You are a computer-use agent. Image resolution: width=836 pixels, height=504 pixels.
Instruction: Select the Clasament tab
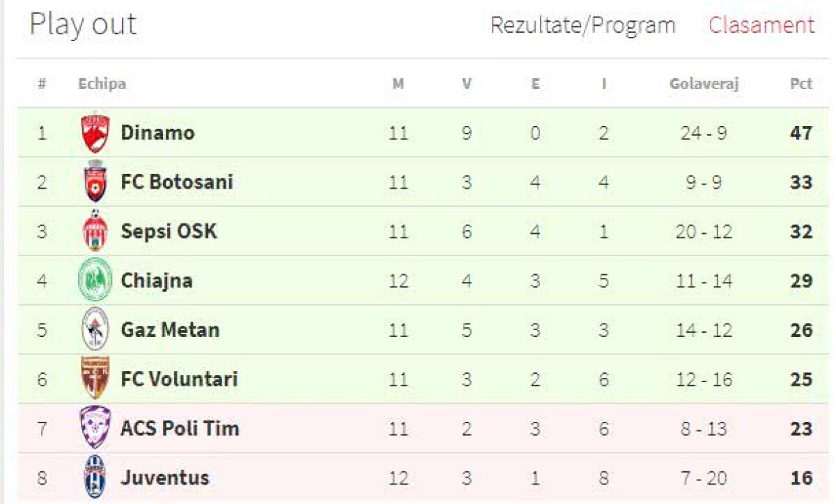[761, 25]
